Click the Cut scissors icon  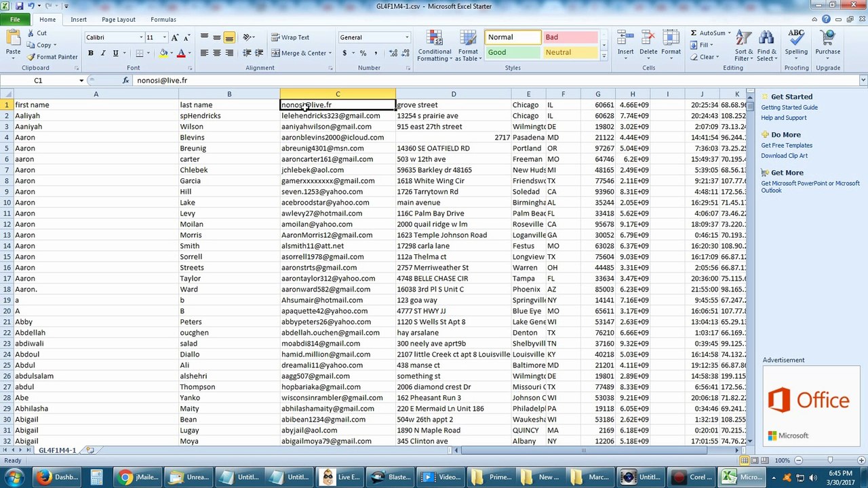click(x=31, y=33)
